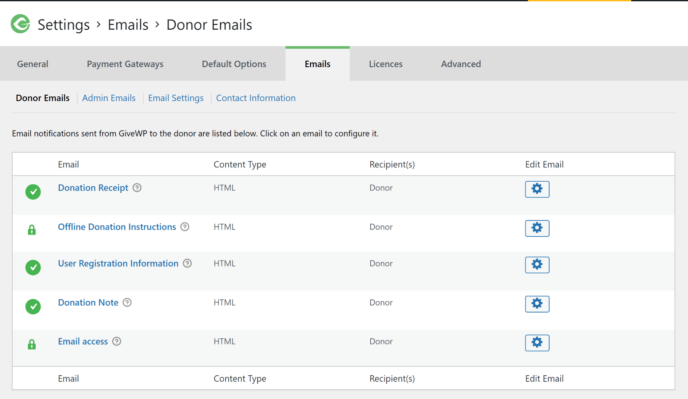Select the Donor Emails subsection

[43, 98]
